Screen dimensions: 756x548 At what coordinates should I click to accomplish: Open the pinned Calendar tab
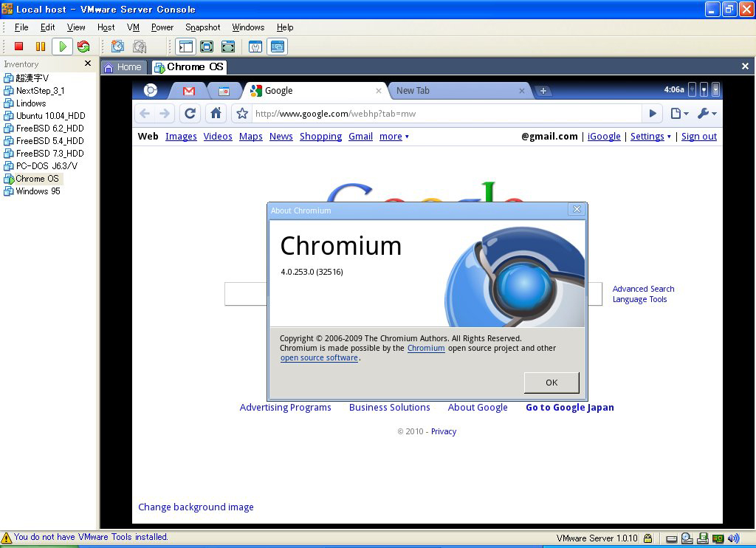point(224,91)
